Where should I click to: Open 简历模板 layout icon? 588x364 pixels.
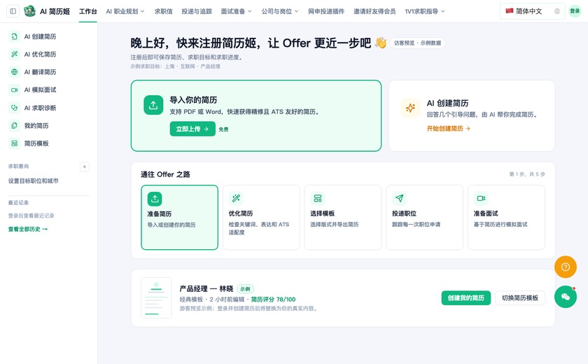point(14,143)
